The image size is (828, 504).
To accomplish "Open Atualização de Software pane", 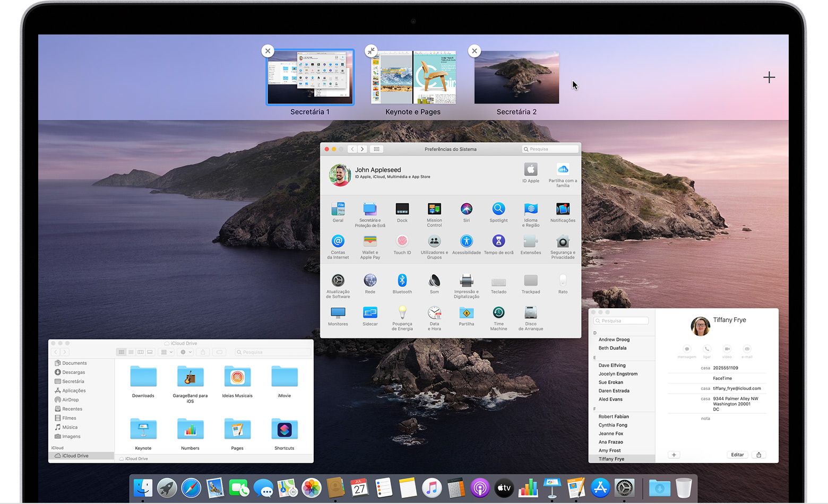I will (x=338, y=286).
